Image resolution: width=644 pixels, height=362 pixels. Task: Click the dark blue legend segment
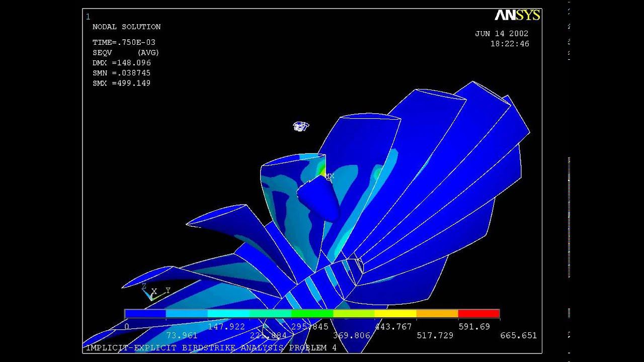tap(145, 314)
